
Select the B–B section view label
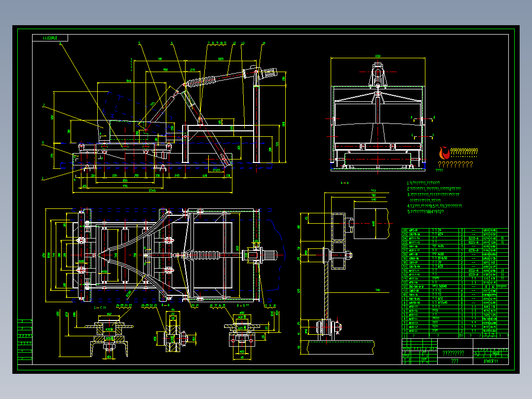pyautogui.click(x=166, y=305)
